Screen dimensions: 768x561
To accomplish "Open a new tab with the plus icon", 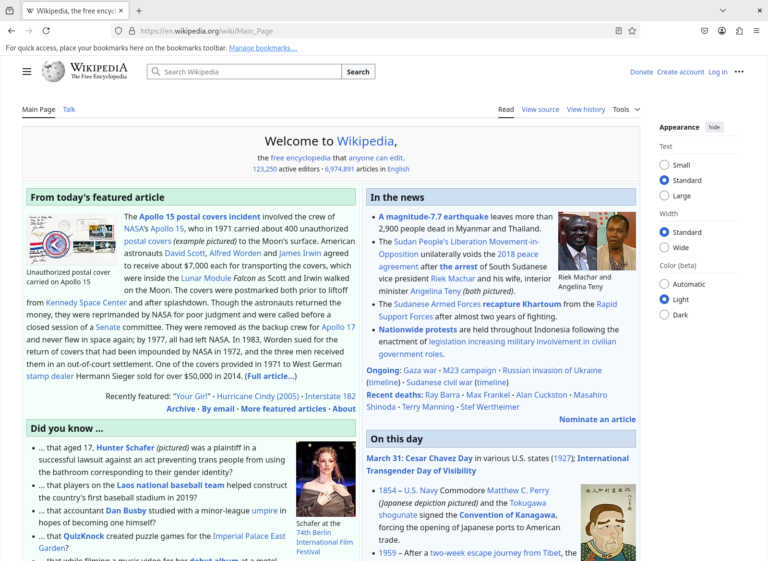I will click(x=139, y=11).
